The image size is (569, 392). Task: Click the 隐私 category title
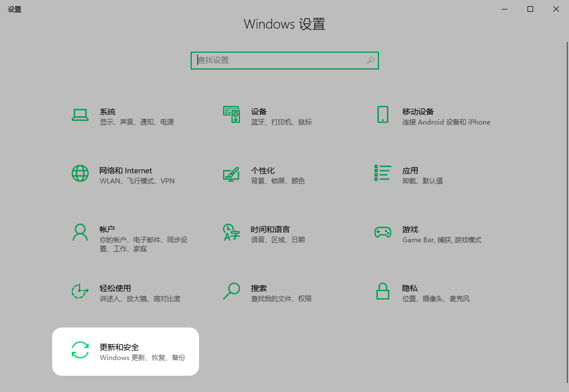click(410, 288)
